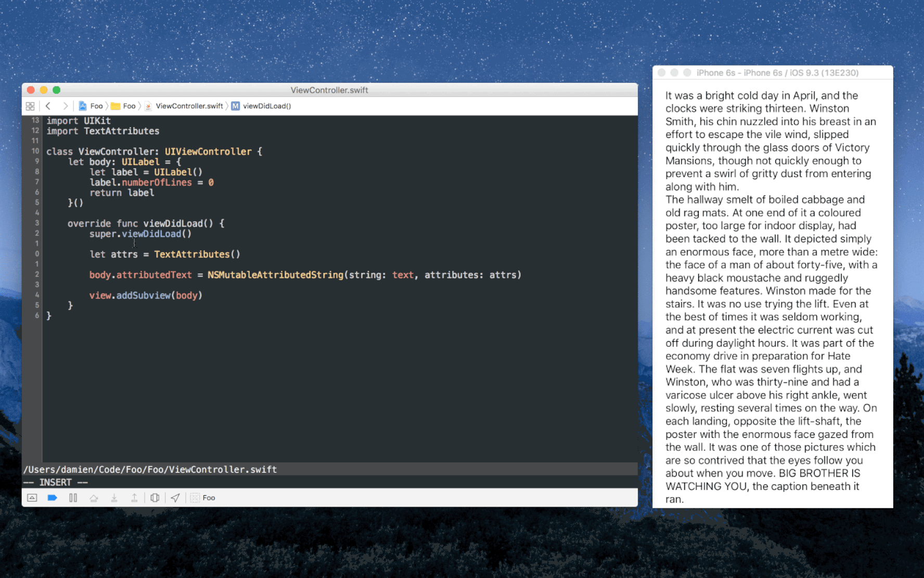Viewport: 924px width, 578px height.
Task: Place cursor on 'import TextAttributes' line
Action: [103, 131]
